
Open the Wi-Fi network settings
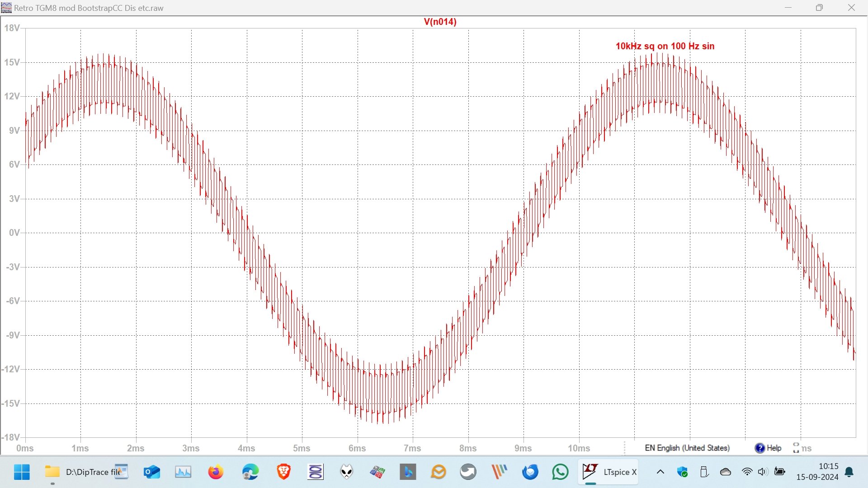[747, 472]
